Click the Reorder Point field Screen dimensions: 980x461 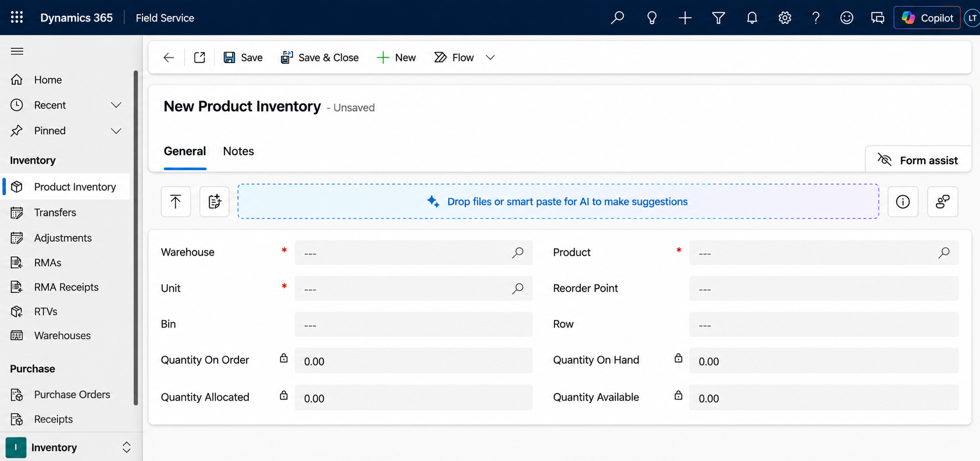click(x=824, y=288)
